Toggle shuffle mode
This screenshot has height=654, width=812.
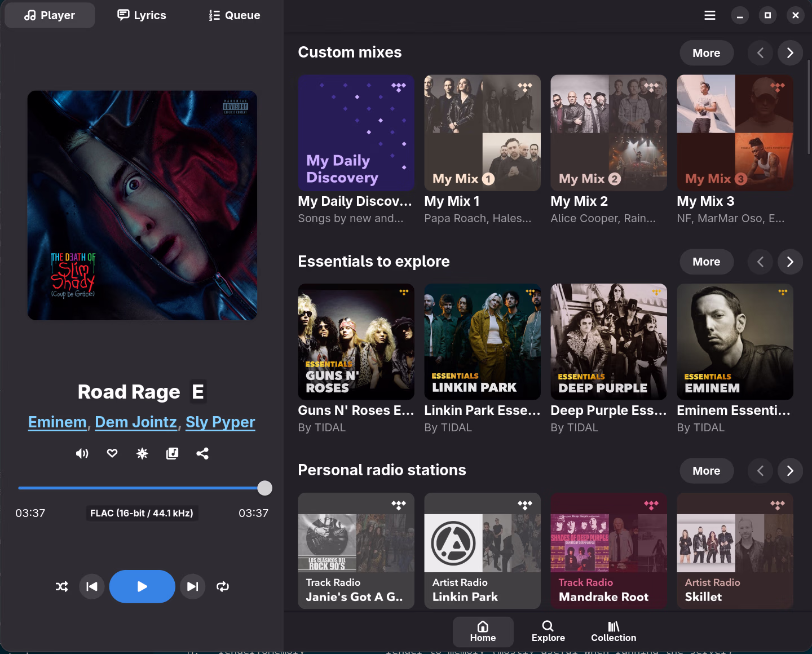point(62,586)
